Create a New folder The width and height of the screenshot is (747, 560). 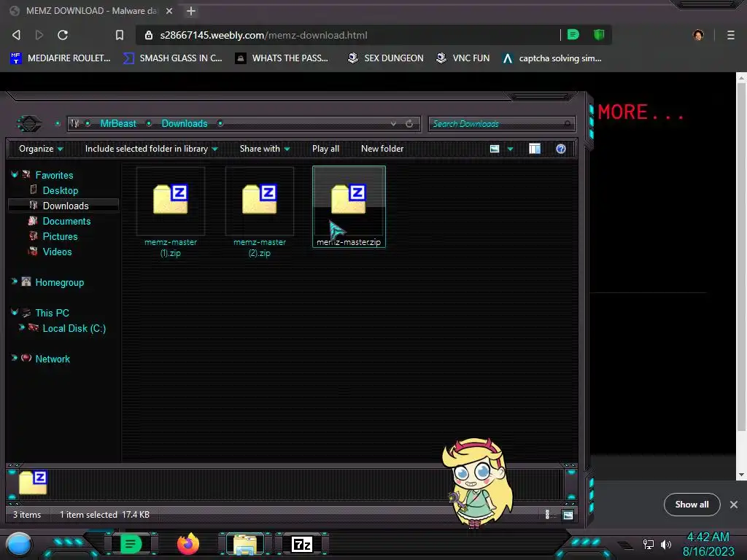pyautogui.click(x=382, y=149)
